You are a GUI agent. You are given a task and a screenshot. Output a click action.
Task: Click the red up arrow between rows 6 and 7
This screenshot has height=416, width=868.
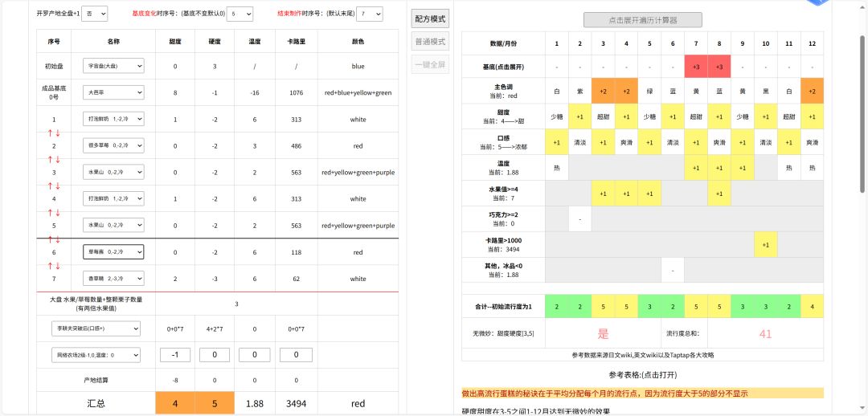pyautogui.click(x=49, y=265)
